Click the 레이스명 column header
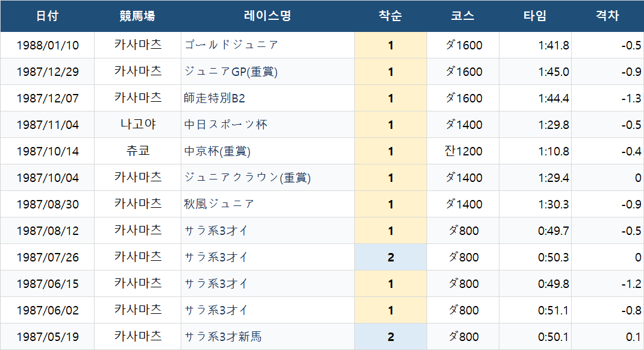The height and width of the screenshot is (350, 644). tap(267, 16)
